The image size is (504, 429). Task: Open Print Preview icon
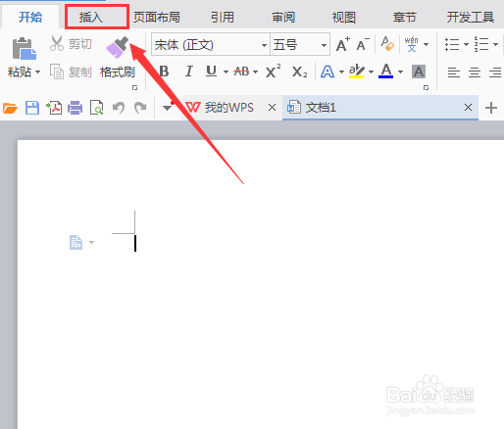tap(97, 108)
